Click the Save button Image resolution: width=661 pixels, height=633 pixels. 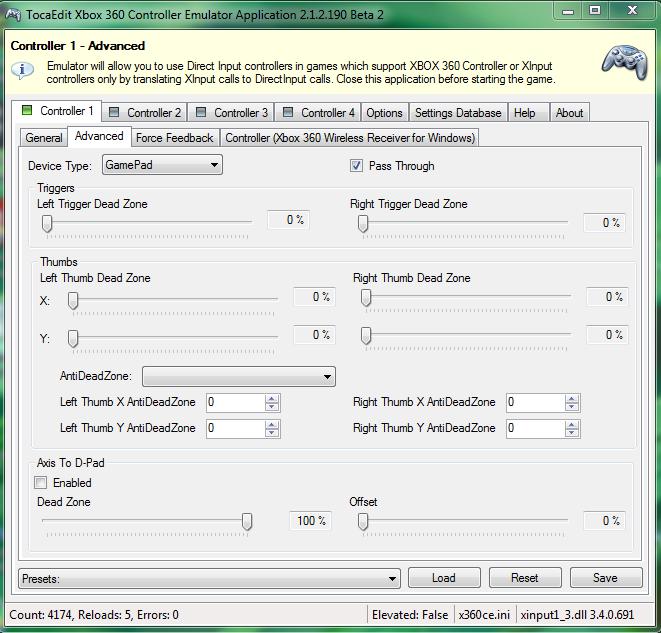pos(606,577)
